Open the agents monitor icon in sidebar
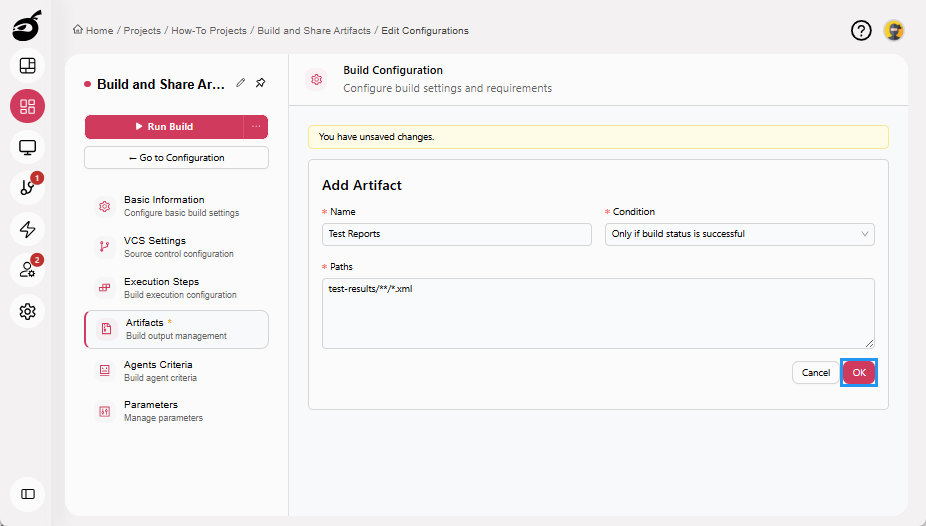926x526 pixels. (x=27, y=147)
